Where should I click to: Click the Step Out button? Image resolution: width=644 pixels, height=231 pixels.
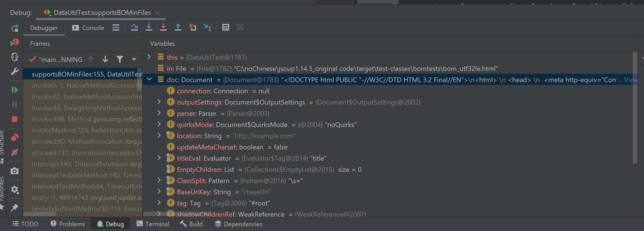178,27
